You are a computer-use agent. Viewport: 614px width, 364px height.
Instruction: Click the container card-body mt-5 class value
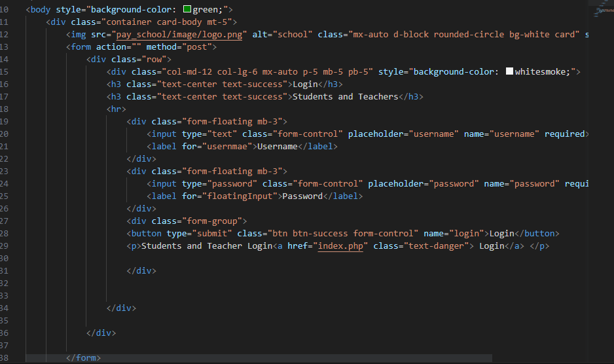tap(167, 22)
